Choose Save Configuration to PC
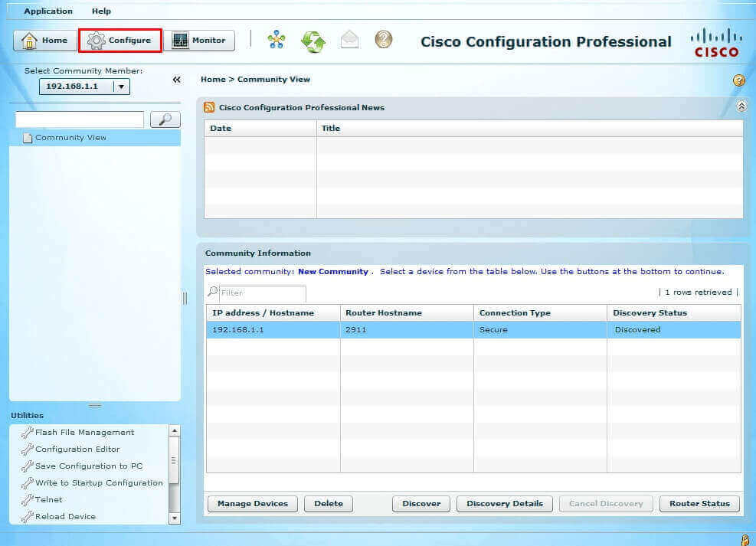The image size is (756, 546). [x=83, y=466]
